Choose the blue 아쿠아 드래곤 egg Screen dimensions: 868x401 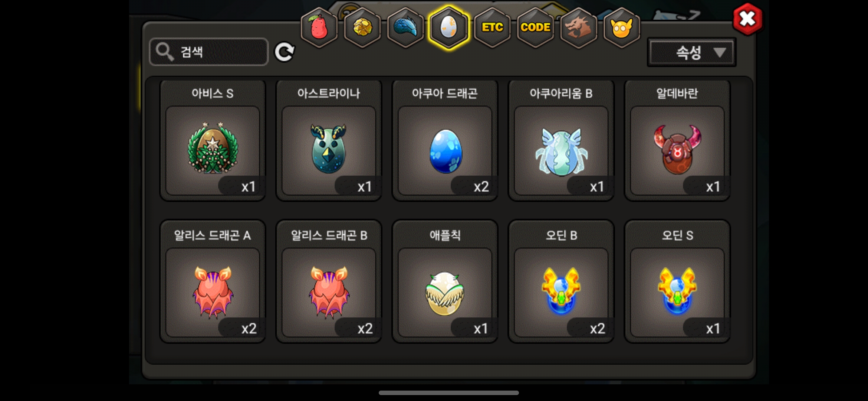[x=445, y=141]
